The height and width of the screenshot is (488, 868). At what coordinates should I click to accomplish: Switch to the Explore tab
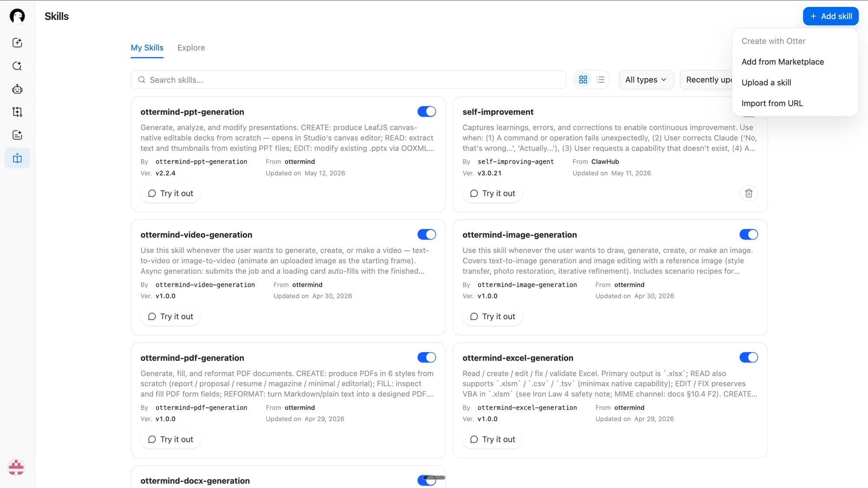191,48
